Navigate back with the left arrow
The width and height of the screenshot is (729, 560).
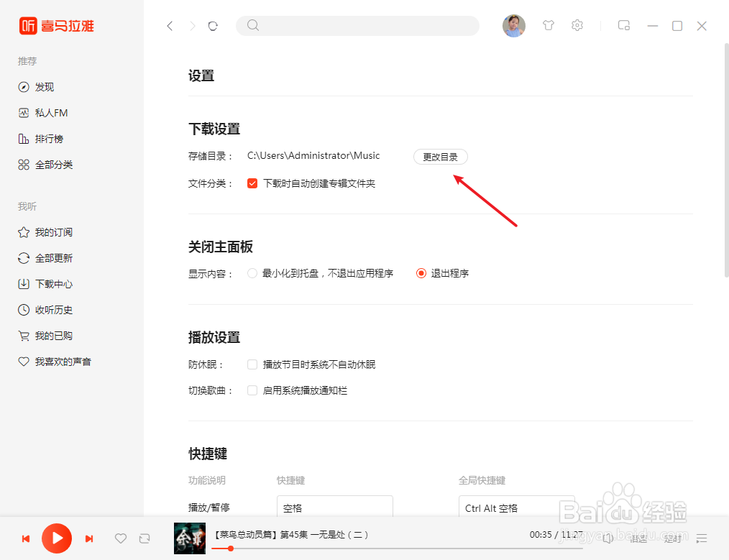coord(170,25)
